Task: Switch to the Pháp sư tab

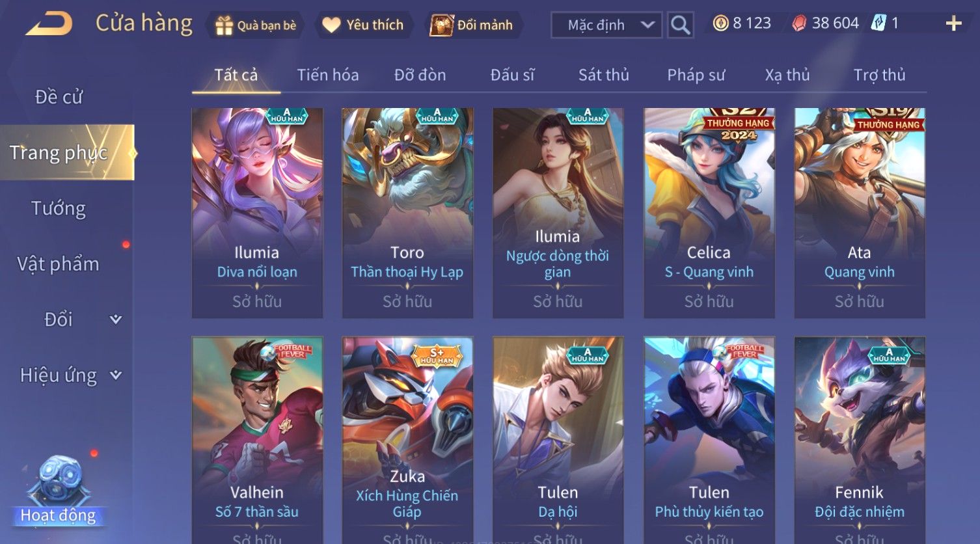Action: [x=696, y=75]
